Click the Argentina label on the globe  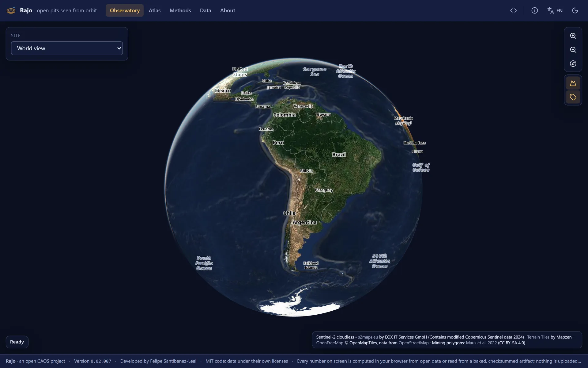click(304, 222)
